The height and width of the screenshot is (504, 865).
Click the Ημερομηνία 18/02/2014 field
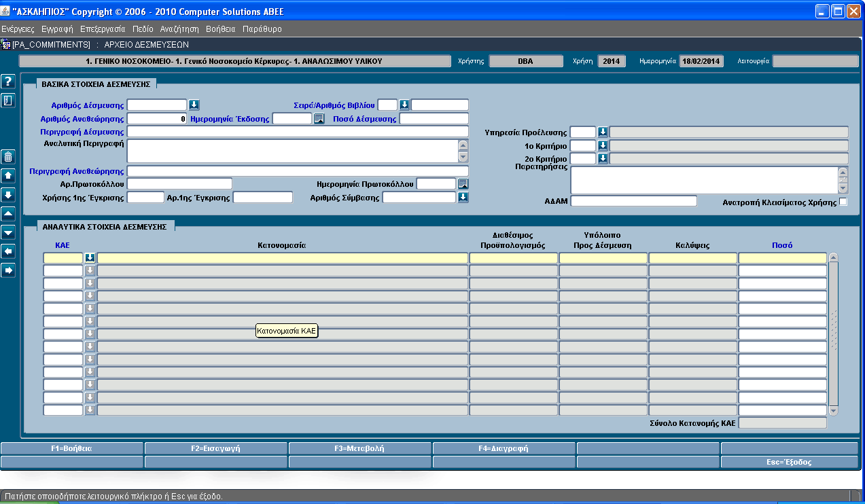tap(701, 61)
